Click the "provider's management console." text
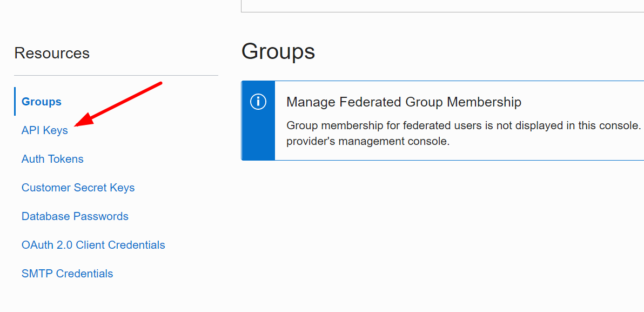The image size is (644, 312). click(x=368, y=142)
